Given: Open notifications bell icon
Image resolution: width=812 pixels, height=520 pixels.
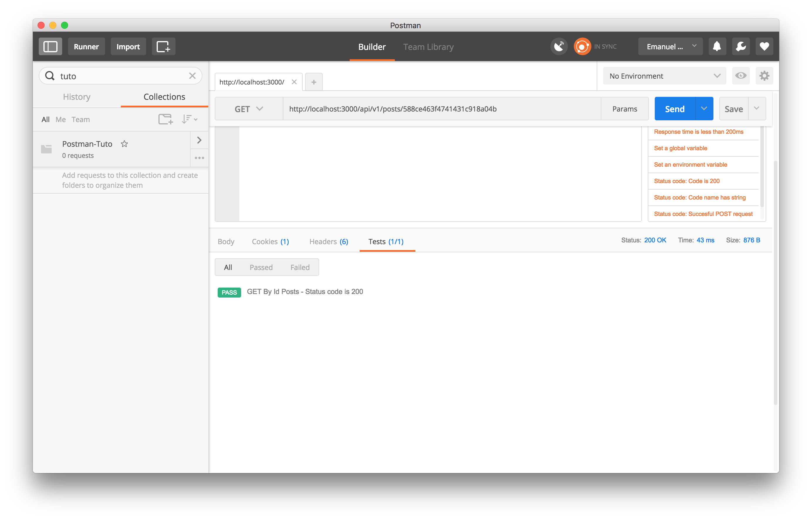Looking at the screenshot, I should [717, 46].
